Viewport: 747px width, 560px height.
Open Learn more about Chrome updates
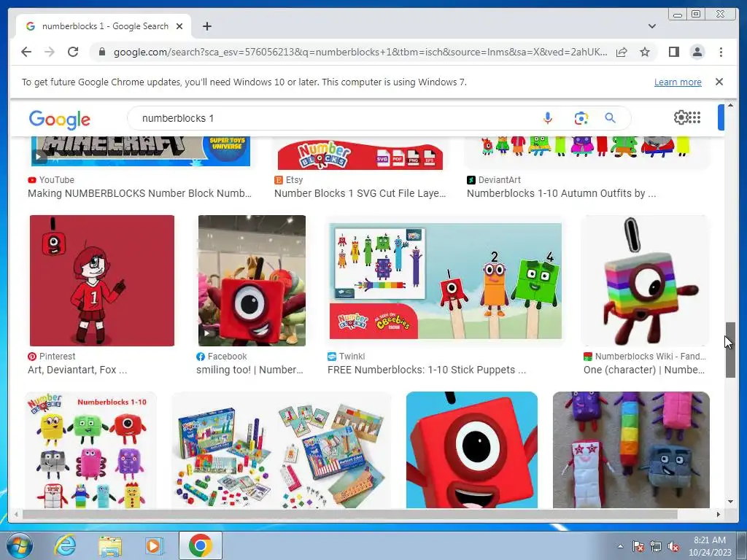678,82
